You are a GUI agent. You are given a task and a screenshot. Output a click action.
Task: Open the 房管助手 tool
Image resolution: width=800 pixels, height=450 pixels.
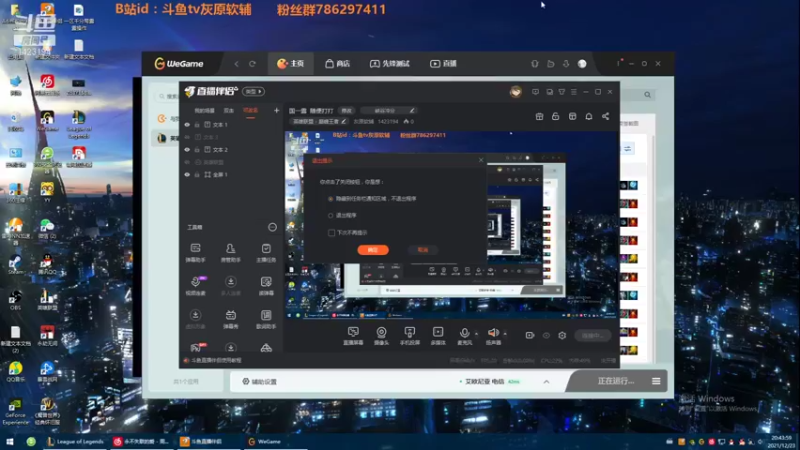[x=231, y=253]
